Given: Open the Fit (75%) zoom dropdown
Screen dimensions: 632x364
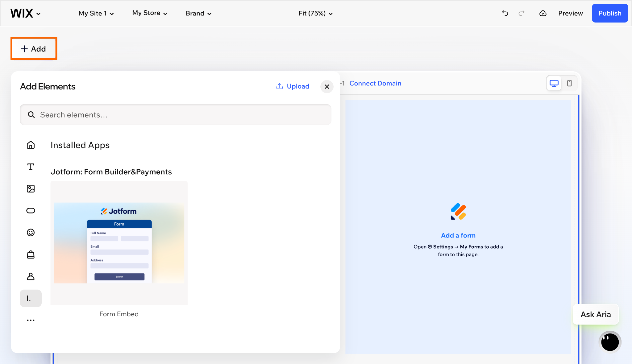Looking at the screenshot, I should [x=315, y=13].
